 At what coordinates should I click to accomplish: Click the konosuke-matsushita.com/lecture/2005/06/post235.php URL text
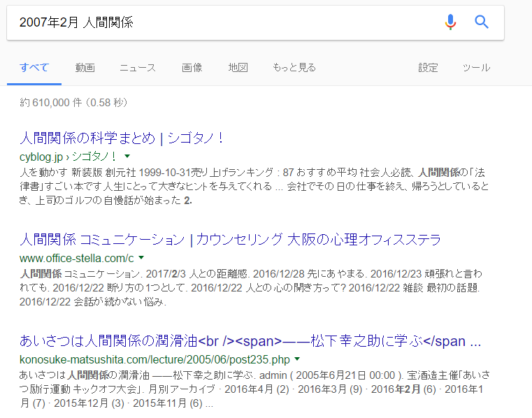click(x=154, y=359)
